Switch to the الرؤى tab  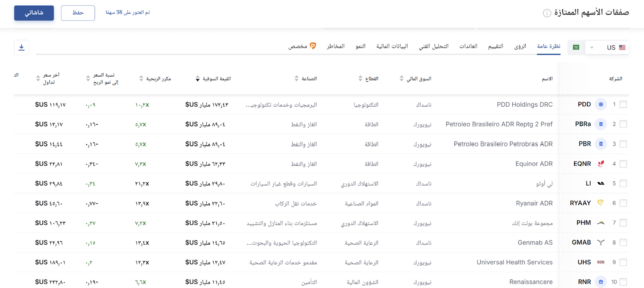pos(520,46)
